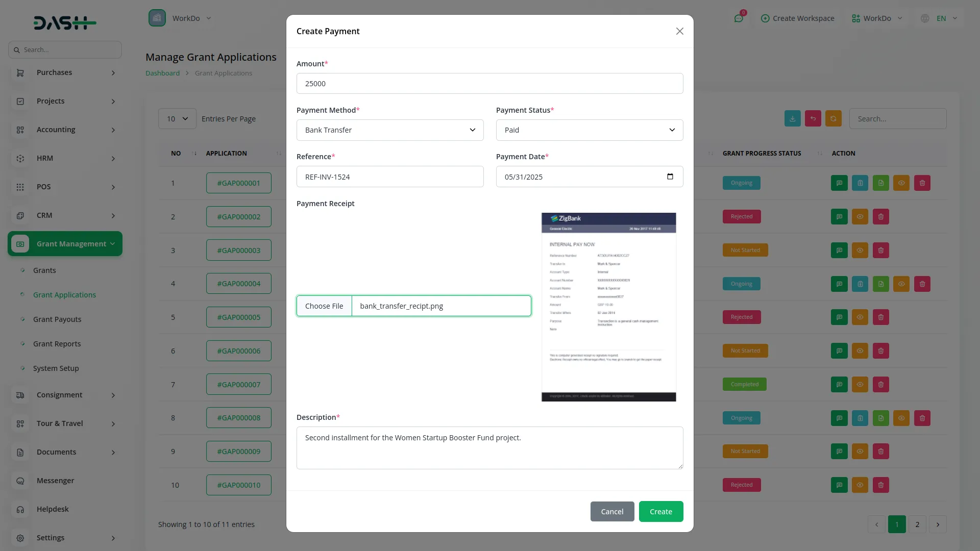Click the Amount input field

489,83
